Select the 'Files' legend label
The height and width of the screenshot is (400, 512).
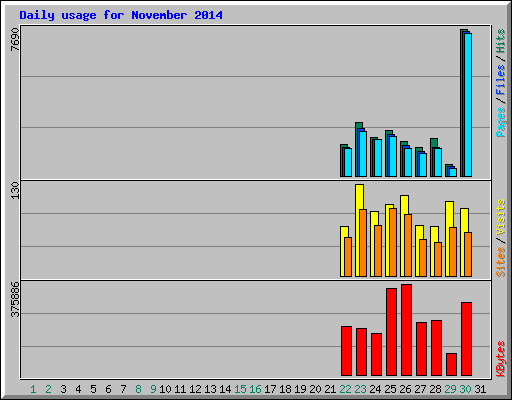coord(500,79)
